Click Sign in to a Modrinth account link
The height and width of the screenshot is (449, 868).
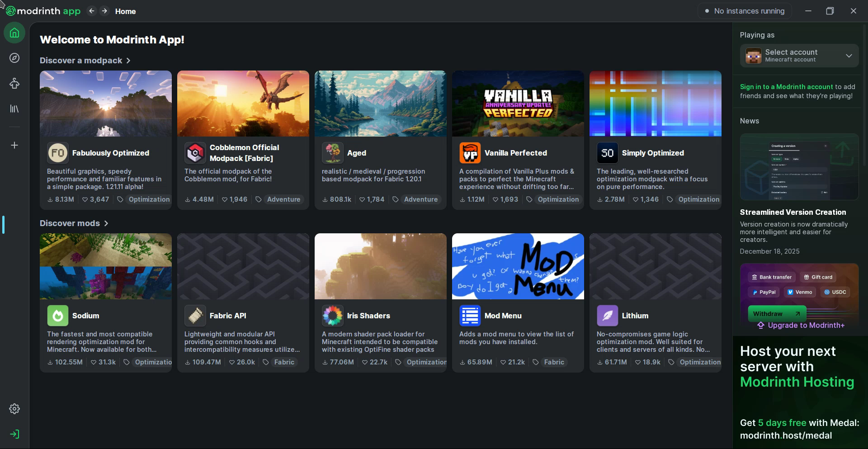(x=786, y=87)
